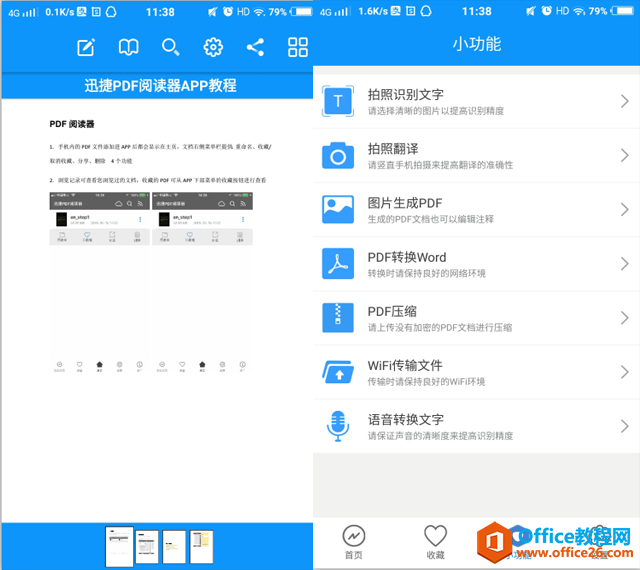Viewport: 640px width, 570px height.
Task: Tap subtitle 请选择清晰的图片以提高识别精度
Action: tap(436, 111)
